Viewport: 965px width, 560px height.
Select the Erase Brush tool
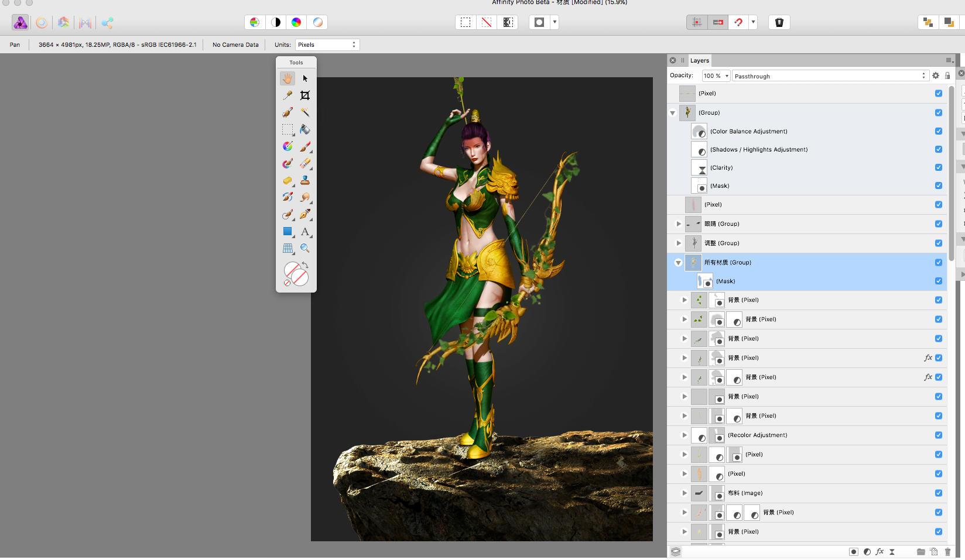tap(305, 163)
